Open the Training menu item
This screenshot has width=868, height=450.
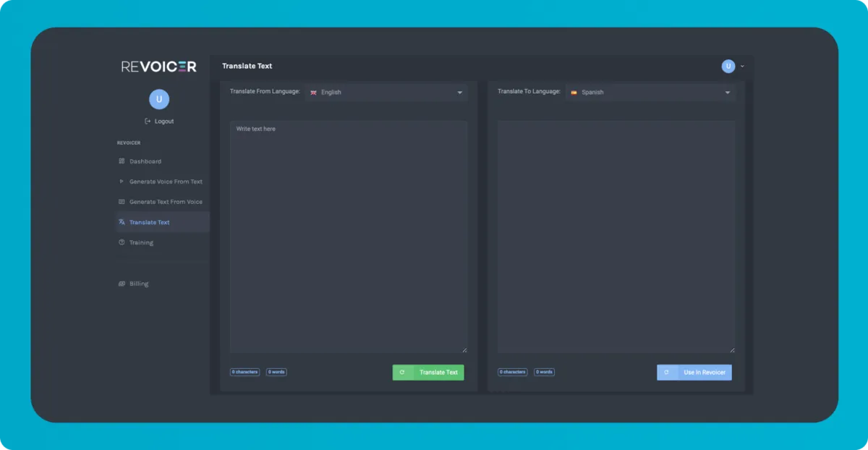click(x=141, y=242)
